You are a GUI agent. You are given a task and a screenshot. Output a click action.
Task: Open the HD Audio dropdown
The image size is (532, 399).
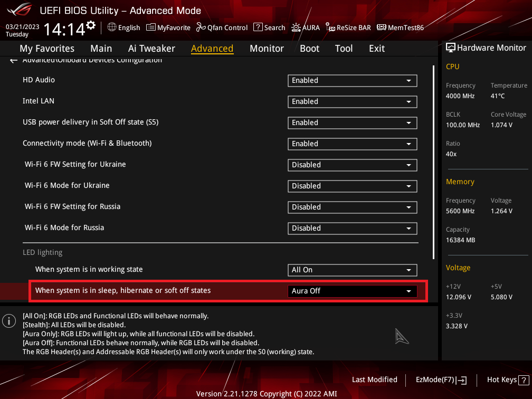(x=352, y=80)
